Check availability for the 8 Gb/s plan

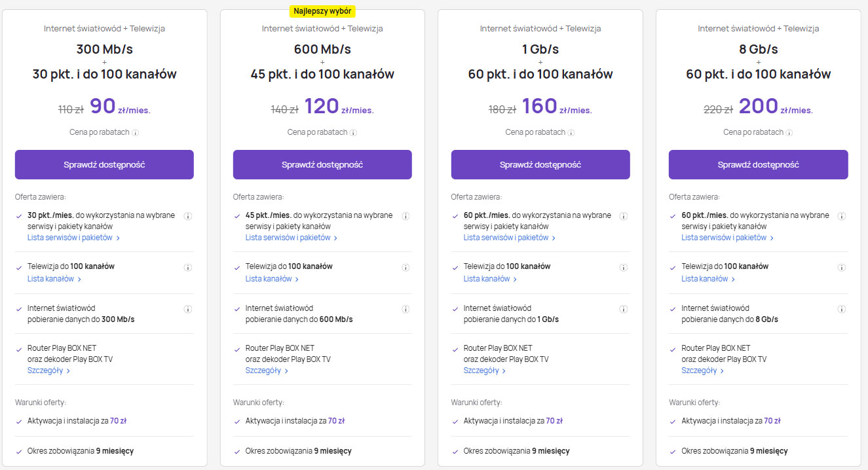758,164
